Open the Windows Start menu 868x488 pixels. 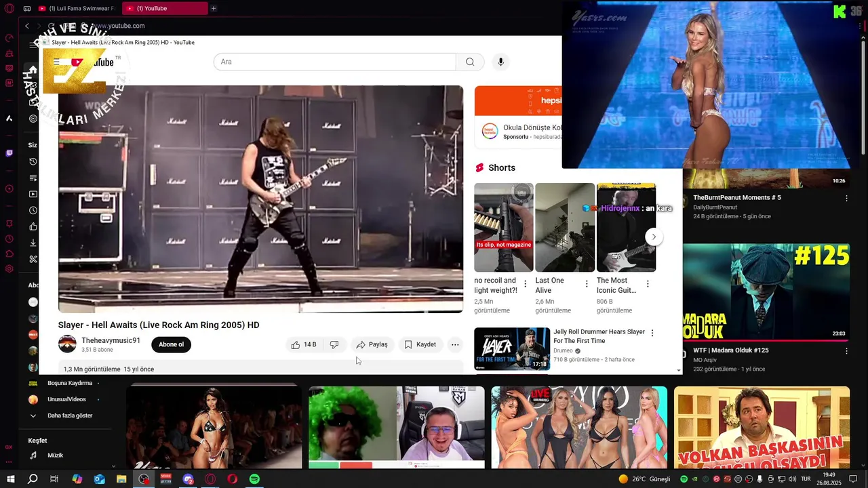(11, 479)
